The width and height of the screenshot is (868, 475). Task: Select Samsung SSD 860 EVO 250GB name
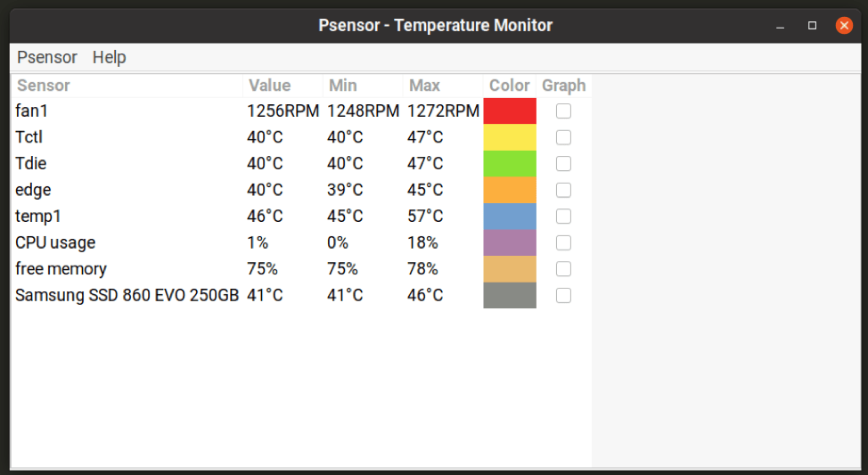coord(127,295)
